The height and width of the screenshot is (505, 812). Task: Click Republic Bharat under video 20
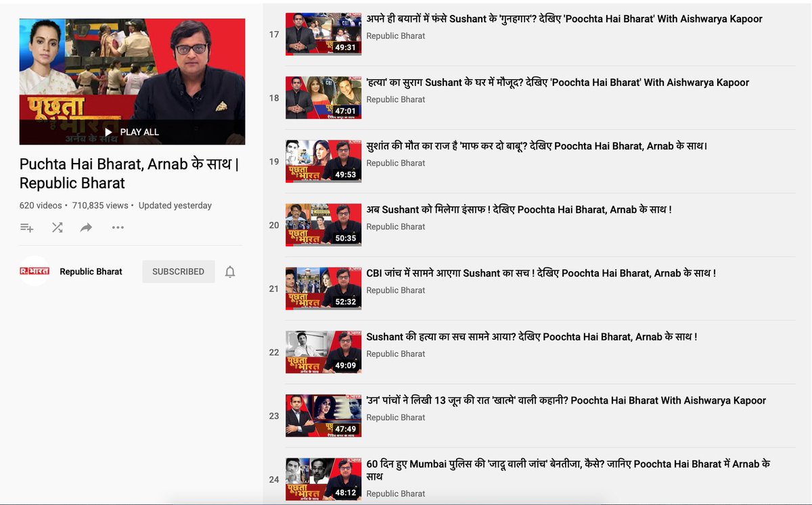coord(396,226)
